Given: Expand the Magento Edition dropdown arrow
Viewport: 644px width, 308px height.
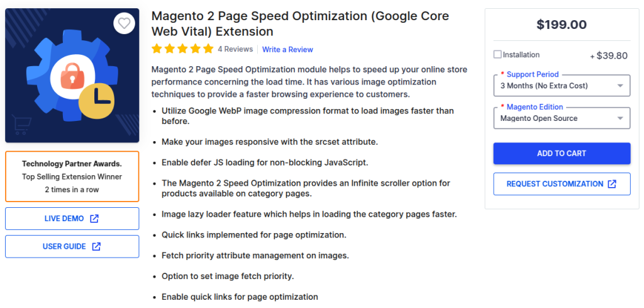Looking at the screenshot, I should (x=620, y=118).
